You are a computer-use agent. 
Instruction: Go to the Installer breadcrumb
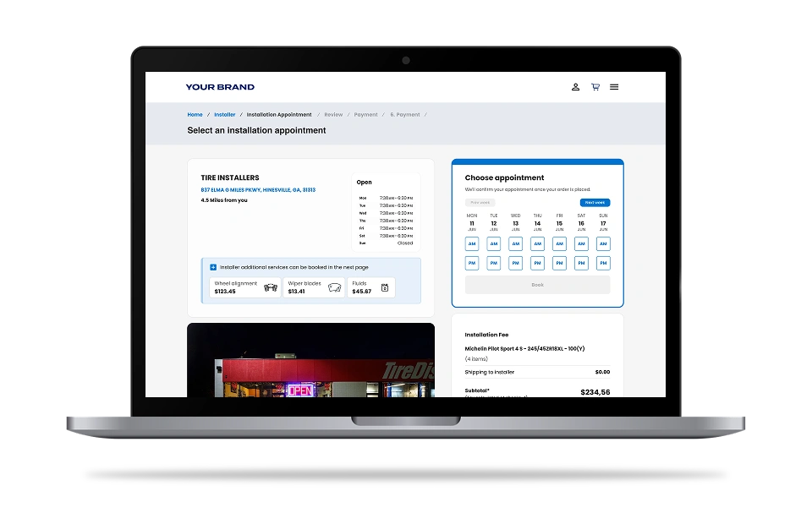[224, 115]
